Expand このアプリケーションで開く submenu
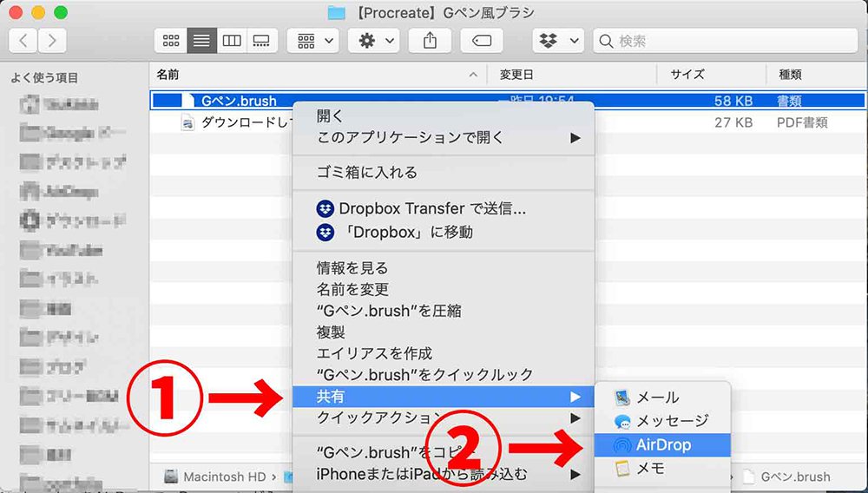 (x=443, y=137)
